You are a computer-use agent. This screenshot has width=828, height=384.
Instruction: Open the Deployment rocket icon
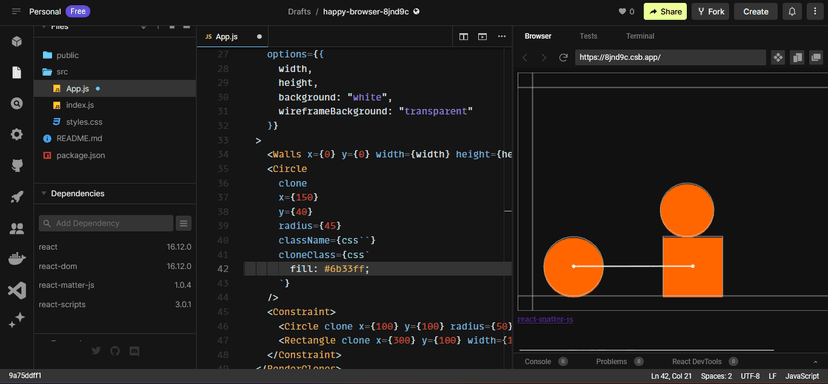16,198
